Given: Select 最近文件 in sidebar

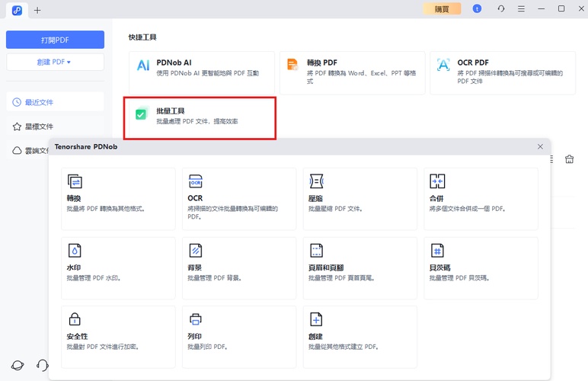Looking at the screenshot, I should click(x=55, y=102).
